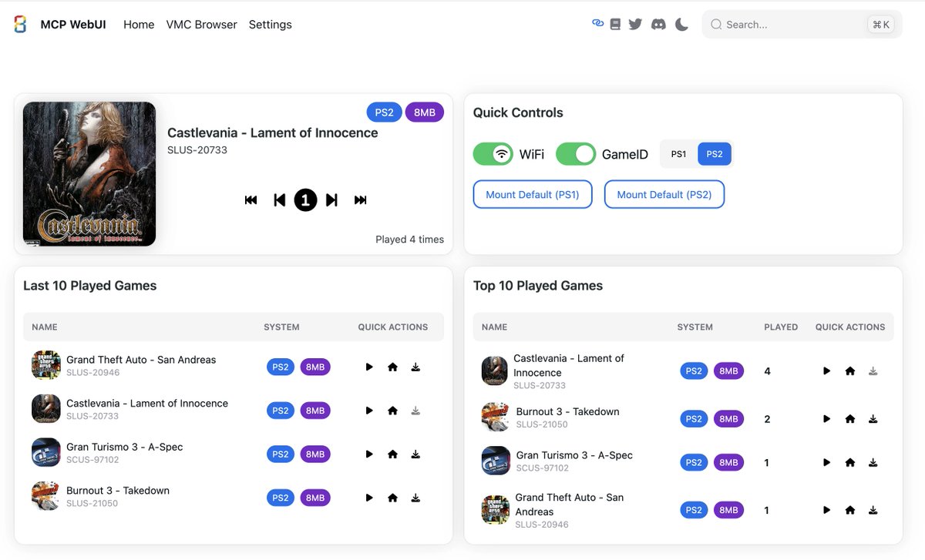Click 'Played 4 times' text

click(409, 240)
